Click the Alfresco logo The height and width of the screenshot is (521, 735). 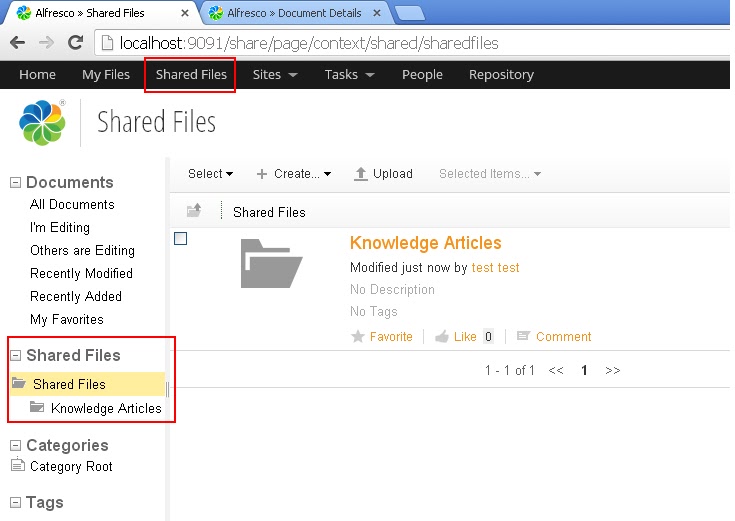point(42,122)
